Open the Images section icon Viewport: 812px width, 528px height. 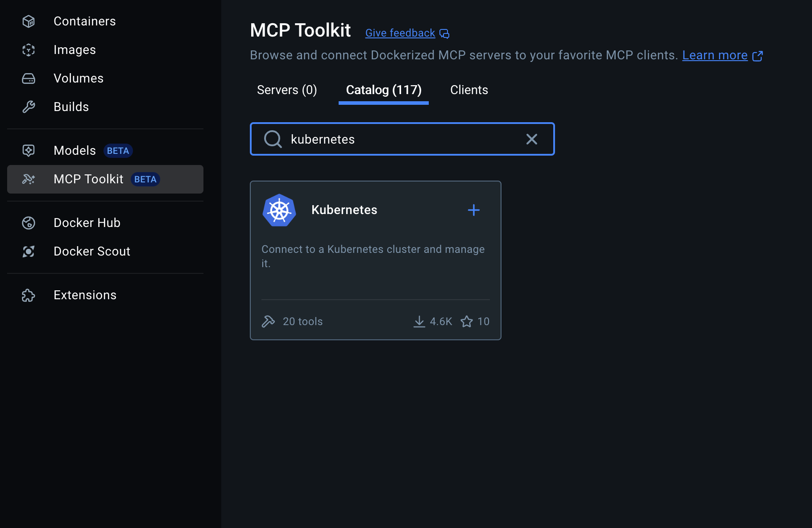pos(28,49)
